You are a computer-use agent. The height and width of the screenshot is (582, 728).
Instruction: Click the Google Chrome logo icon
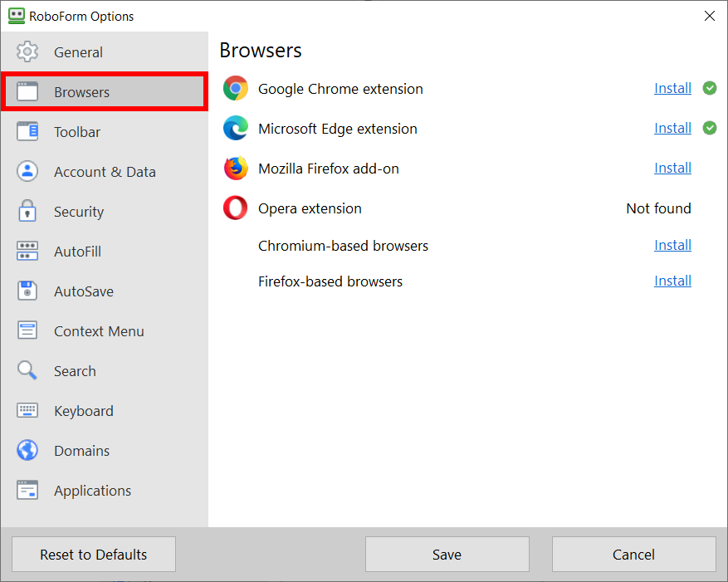(236, 88)
